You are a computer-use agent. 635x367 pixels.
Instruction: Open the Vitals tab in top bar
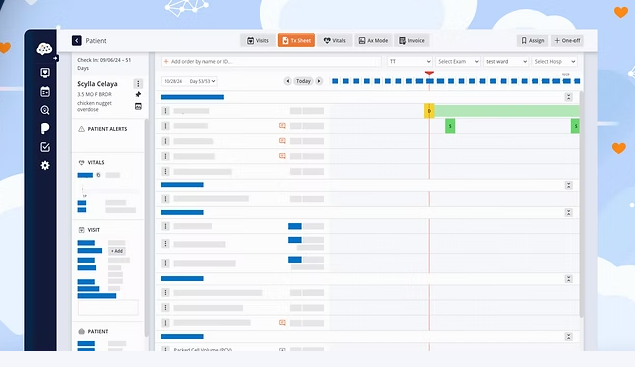click(x=335, y=41)
